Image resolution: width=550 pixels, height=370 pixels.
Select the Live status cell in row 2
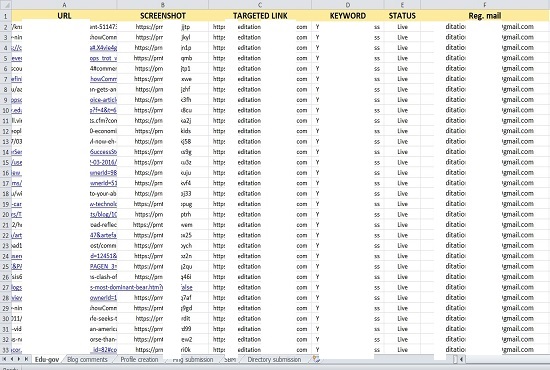(402, 27)
